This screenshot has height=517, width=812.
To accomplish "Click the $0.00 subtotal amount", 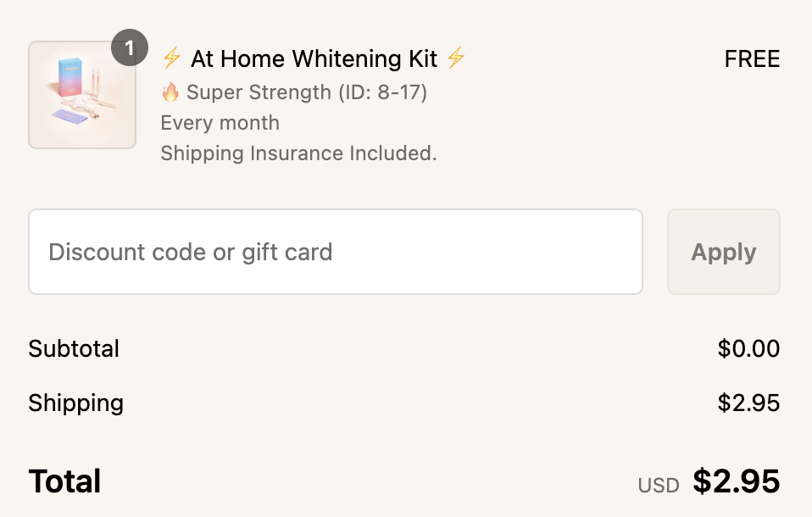I will tap(748, 348).
